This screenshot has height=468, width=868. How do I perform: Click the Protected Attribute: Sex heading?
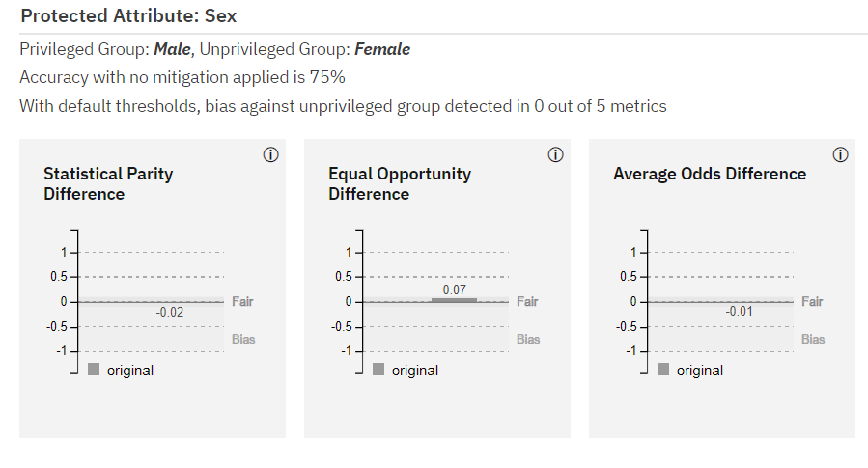pos(127,16)
